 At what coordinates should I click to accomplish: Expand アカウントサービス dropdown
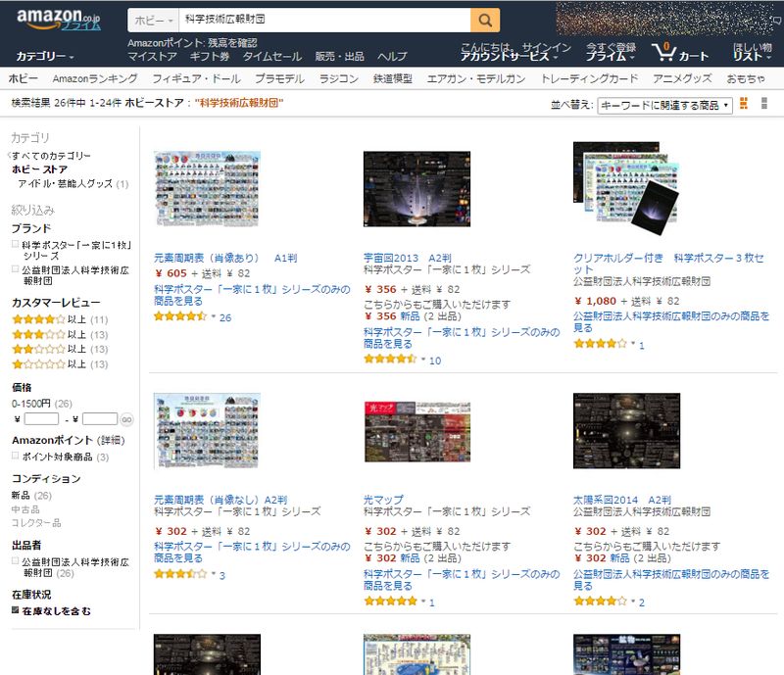pyautogui.click(x=509, y=57)
